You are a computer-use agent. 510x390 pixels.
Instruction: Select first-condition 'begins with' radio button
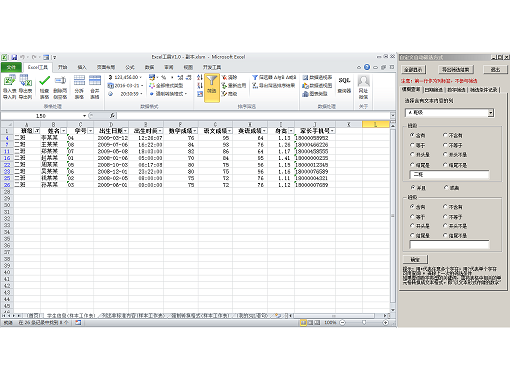412,155
